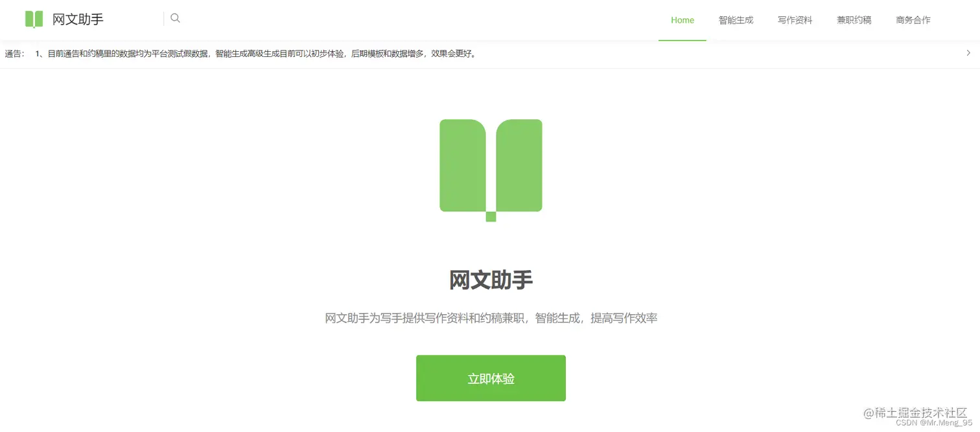The width and height of the screenshot is (980, 432).
Task: Click the arrow at the end of the announcement
Action: coord(968,53)
